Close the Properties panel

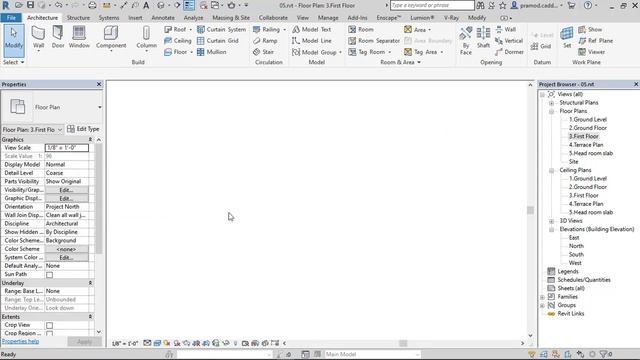tap(99, 84)
